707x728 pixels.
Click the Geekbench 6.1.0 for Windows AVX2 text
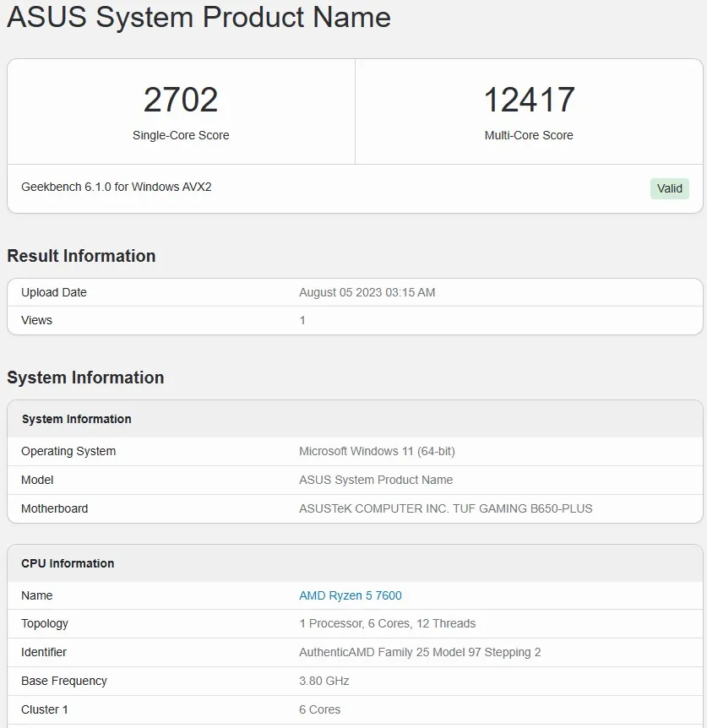click(117, 187)
